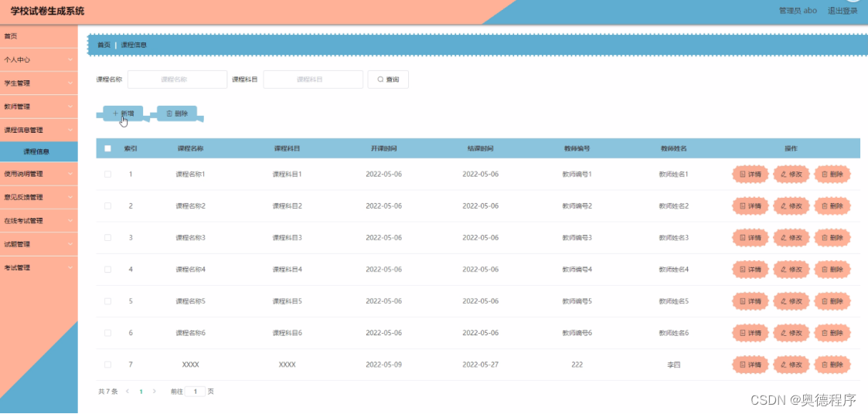Click the 2022-05-09 start date cell
Image resolution: width=868 pixels, height=414 pixels.
pos(383,365)
